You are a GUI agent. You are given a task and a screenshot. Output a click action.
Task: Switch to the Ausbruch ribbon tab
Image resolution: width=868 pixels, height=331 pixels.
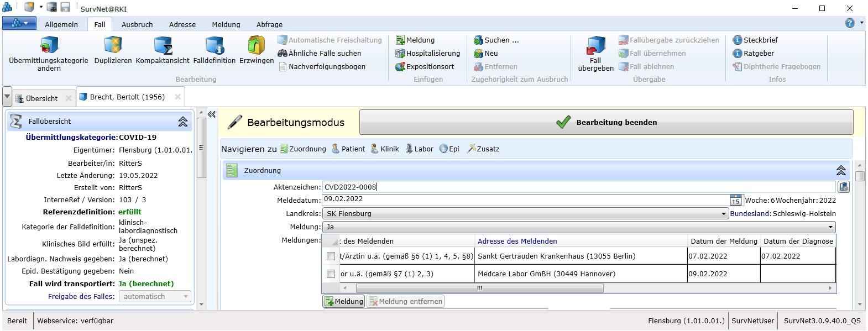point(137,25)
